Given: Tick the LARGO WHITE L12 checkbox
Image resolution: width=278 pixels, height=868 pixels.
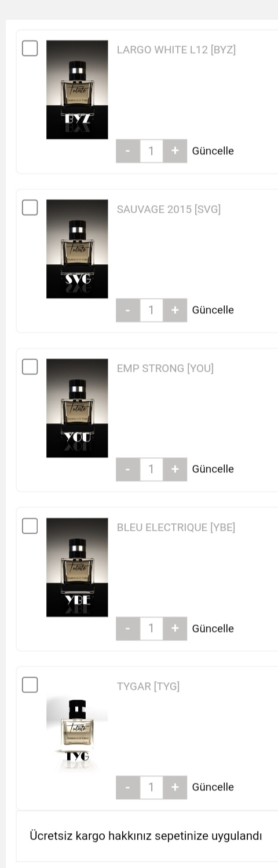Looking at the screenshot, I should (30, 48).
